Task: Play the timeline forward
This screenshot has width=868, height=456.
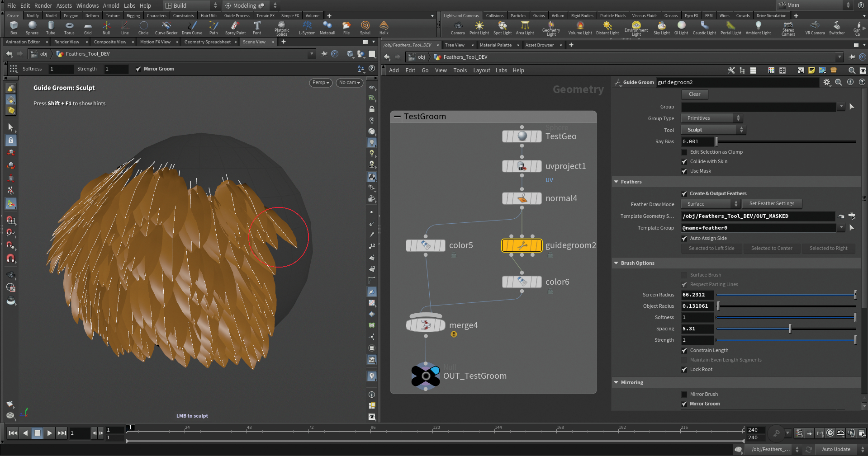Action: coord(49,433)
